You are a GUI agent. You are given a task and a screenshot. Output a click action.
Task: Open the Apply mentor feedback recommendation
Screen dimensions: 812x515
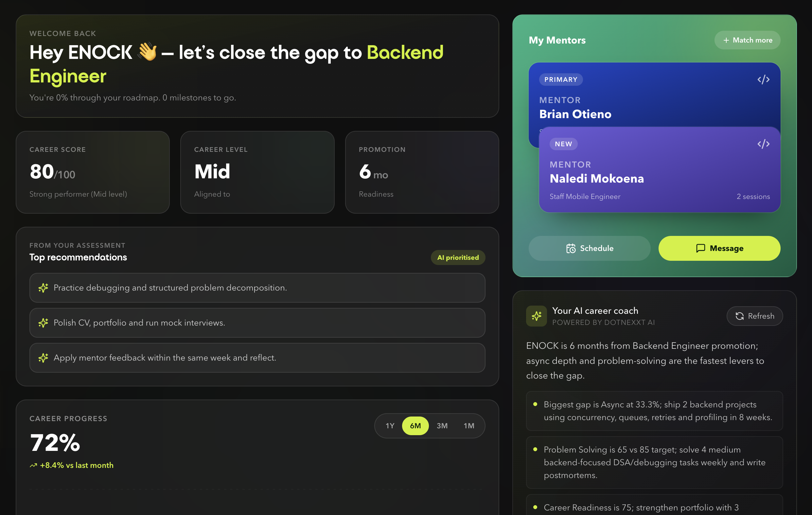[x=257, y=358]
